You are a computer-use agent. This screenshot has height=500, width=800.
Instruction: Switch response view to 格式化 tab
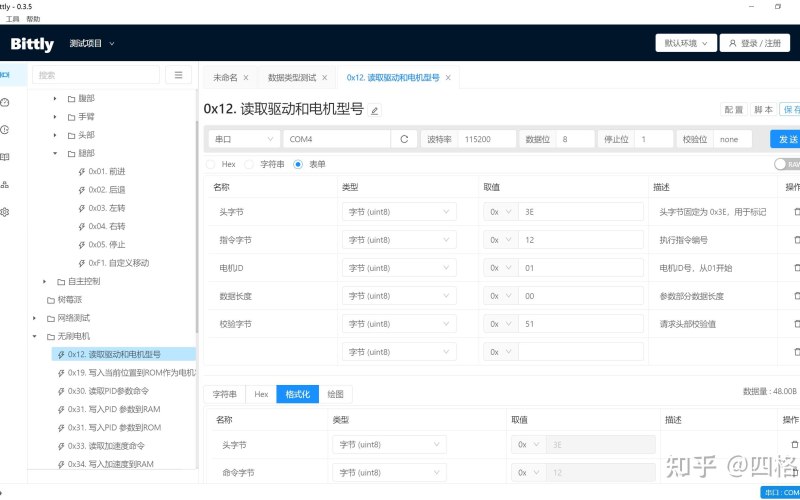click(x=297, y=394)
